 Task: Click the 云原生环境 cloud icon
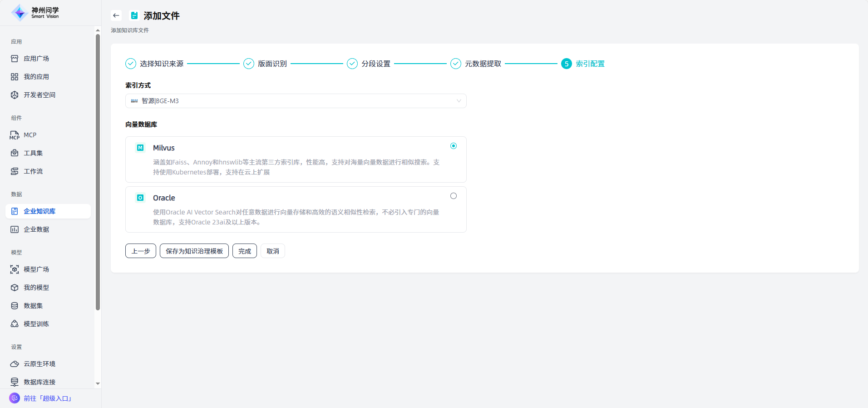[15, 364]
